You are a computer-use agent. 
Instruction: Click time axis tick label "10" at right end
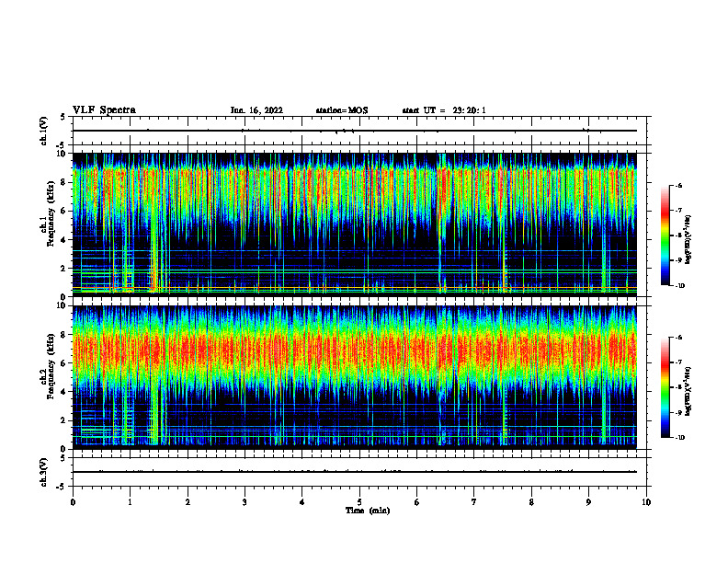coord(646,502)
